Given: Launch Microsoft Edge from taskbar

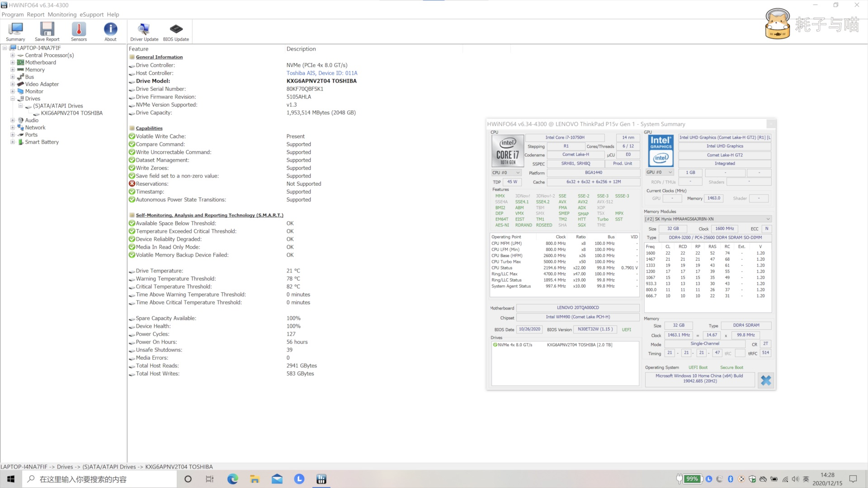Looking at the screenshot, I should point(232,479).
